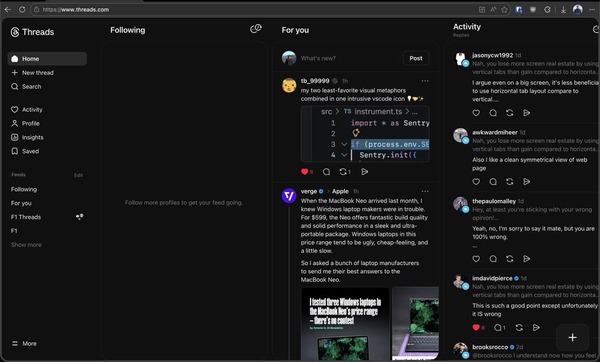The image size is (600, 362).
Task: Reload the browser page
Action: click(x=22, y=10)
